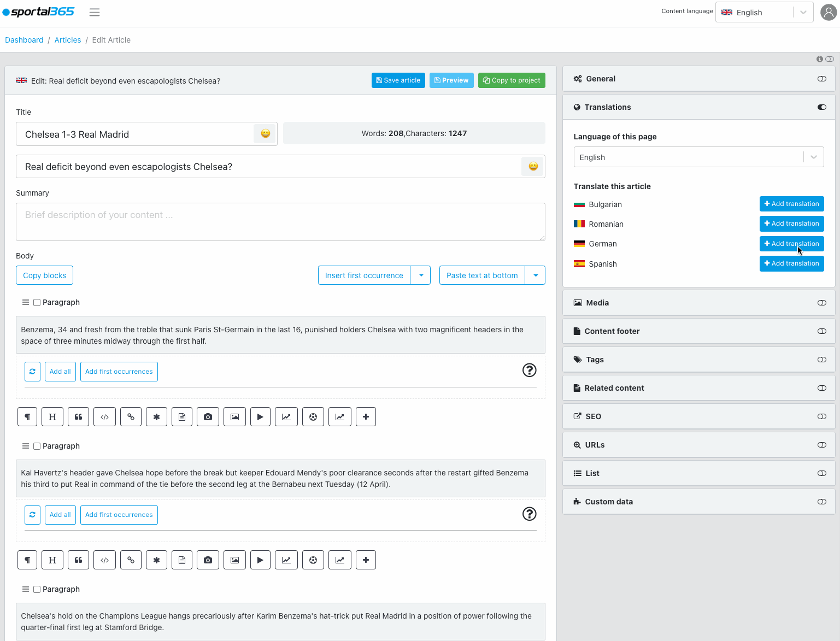
Task: Open the Custom data panel header
Action: click(698, 502)
